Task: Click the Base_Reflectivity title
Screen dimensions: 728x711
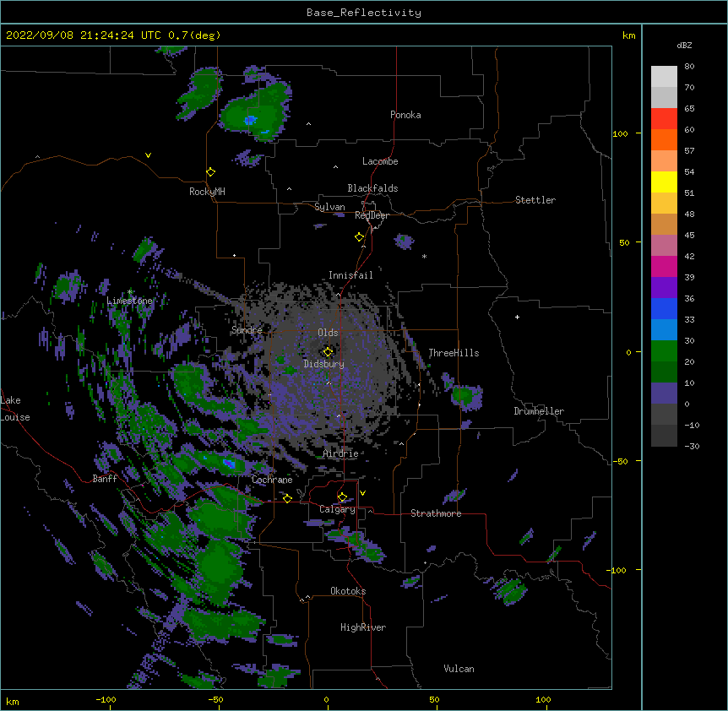Action: click(364, 13)
